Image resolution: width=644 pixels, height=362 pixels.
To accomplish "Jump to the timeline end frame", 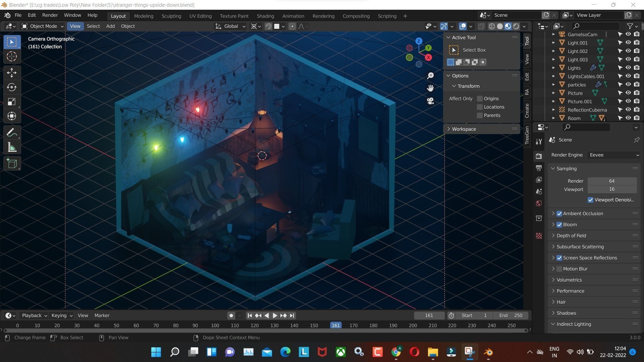I will (292, 315).
